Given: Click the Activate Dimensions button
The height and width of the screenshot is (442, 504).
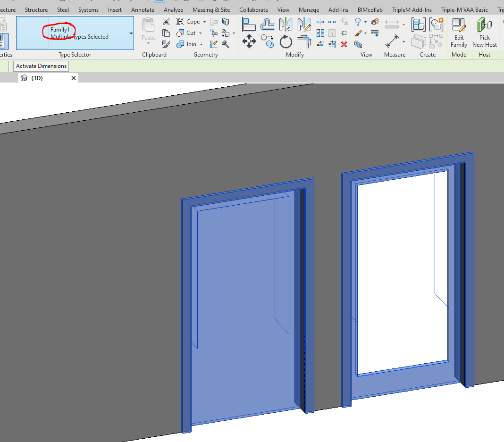Looking at the screenshot, I should coord(41,66).
